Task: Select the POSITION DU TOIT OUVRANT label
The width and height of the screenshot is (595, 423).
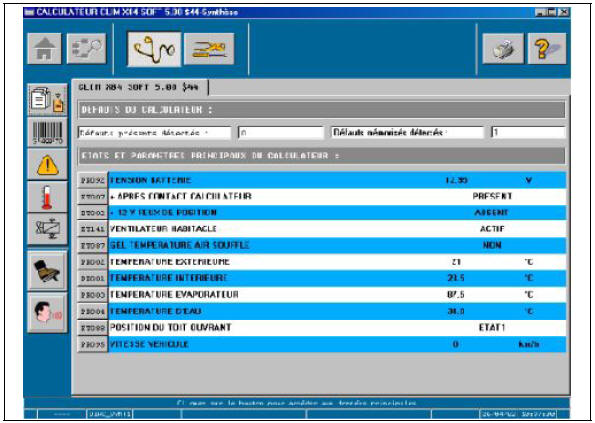Action: [x=170, y=328]
